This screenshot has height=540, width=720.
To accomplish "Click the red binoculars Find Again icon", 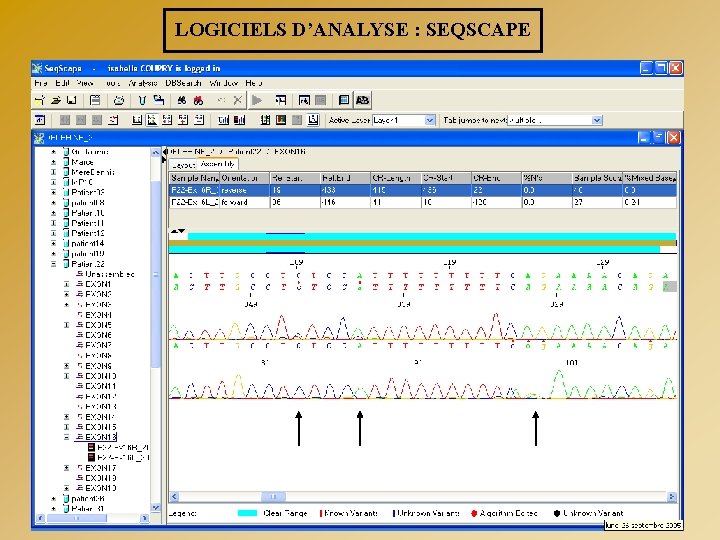I will 198,100.
